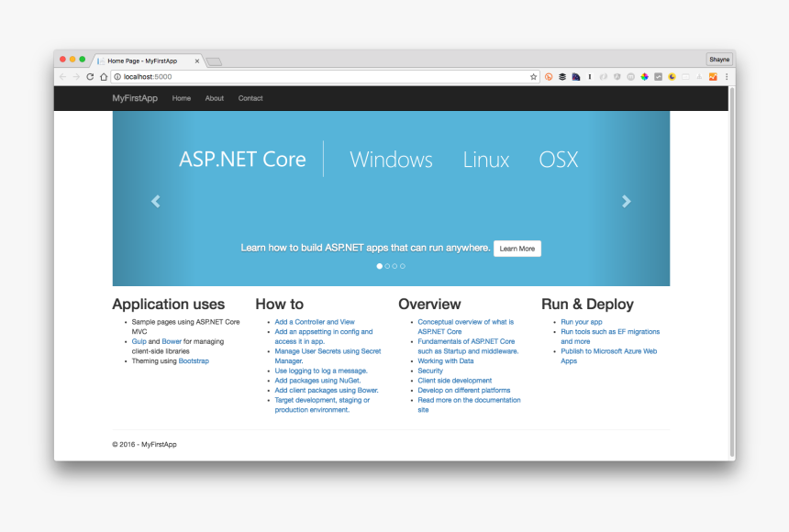Select the first carousel indicator dot

point(380,266)
